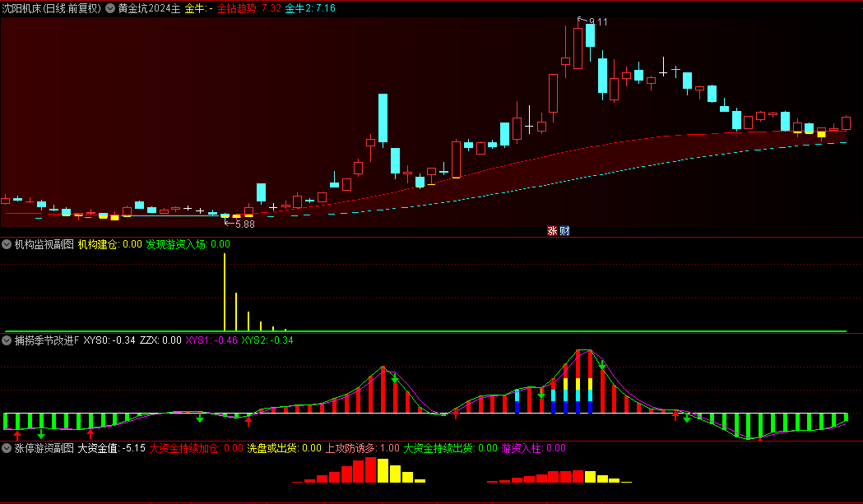
Task: Click the XYS0: -0.34 value
Action: 109,340
